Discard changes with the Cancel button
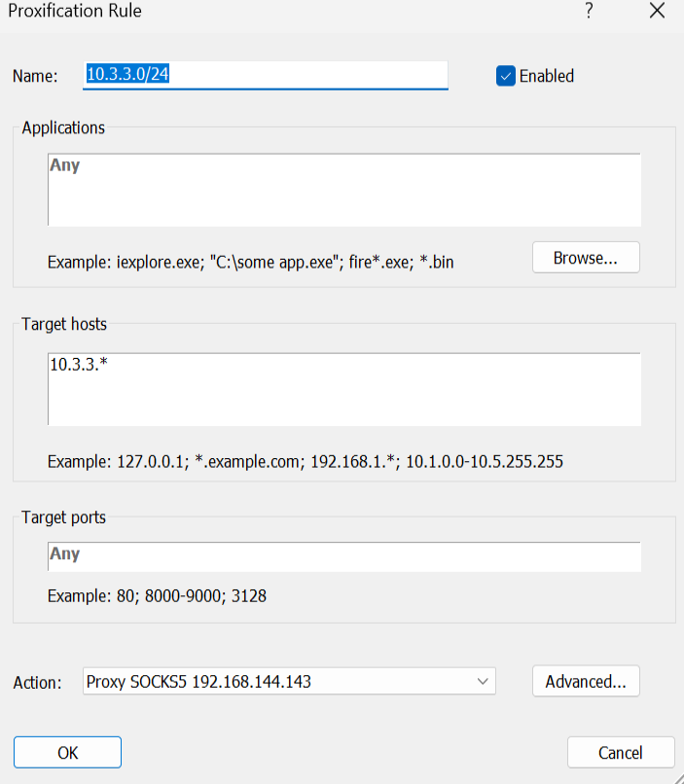The height and width of the screenshot is (784, 684). (620, 752)
